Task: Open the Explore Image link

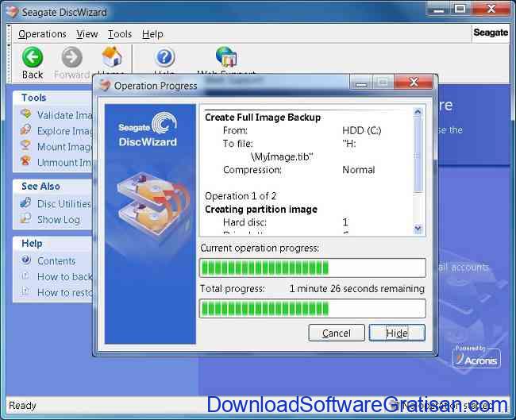Action: coord(65,131)
